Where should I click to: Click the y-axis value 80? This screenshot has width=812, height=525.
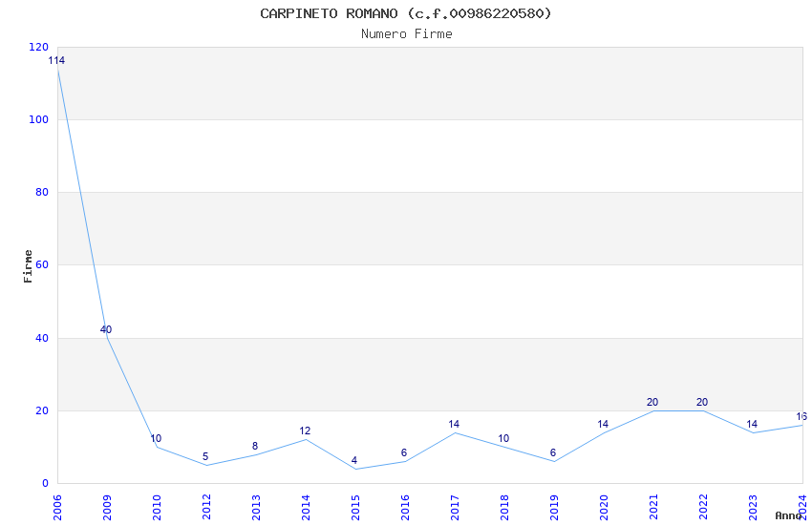[42, 193]
